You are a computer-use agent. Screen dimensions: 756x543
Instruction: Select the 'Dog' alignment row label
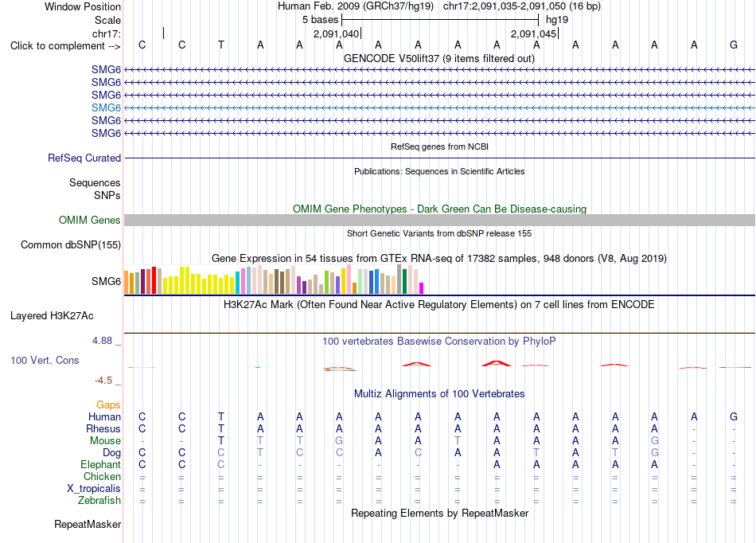[111, 453]
